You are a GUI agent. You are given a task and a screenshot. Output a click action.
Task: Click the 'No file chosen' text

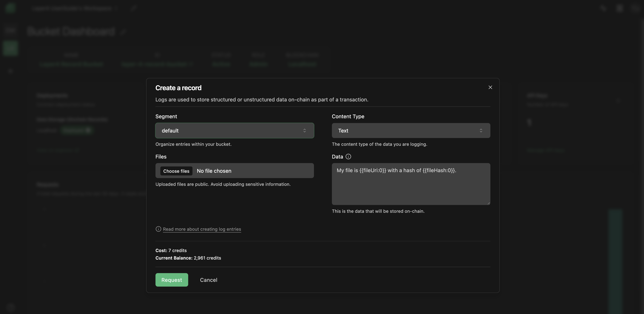[x=214, y=171]
